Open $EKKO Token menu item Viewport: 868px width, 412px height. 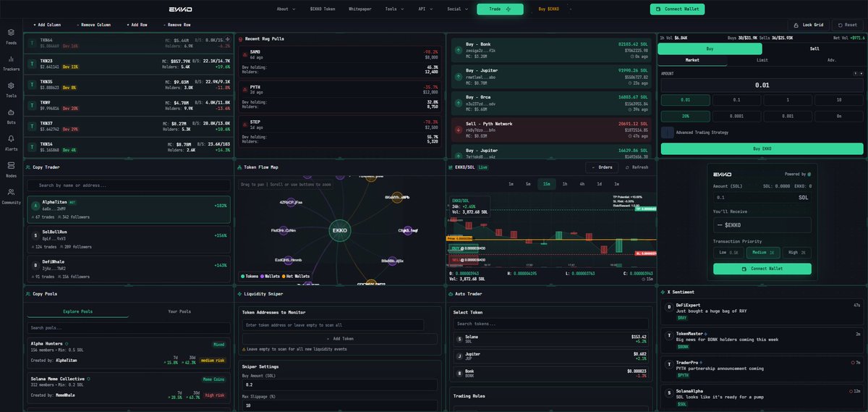click(323, 9)
